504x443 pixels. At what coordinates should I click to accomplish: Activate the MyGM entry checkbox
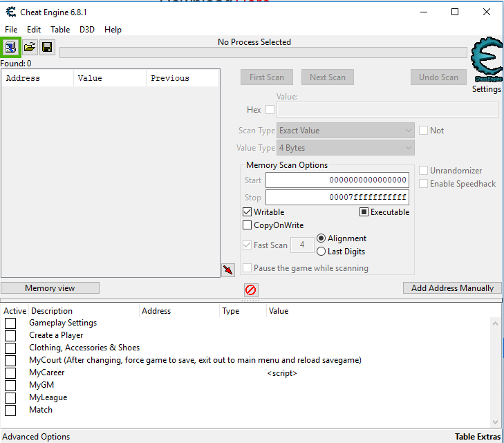(10, 385)
